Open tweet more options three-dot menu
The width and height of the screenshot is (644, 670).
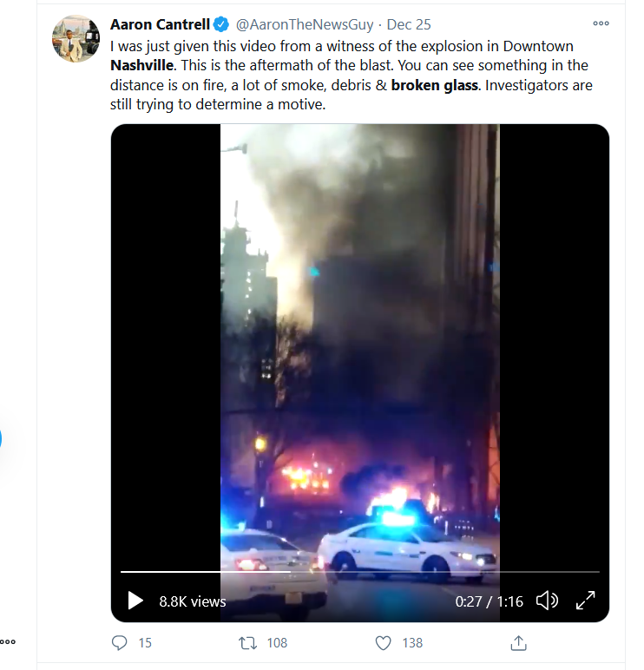[x=601, y=23]
